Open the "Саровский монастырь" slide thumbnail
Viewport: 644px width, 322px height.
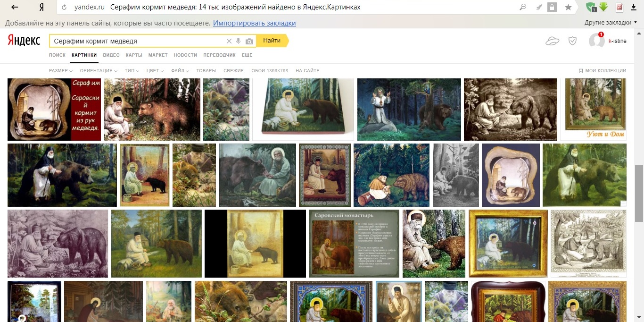tap(354, 244)
